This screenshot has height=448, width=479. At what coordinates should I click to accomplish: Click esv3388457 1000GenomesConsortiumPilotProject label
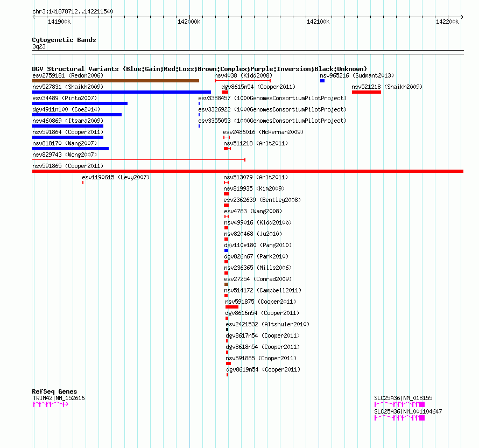tap(272, 98)
